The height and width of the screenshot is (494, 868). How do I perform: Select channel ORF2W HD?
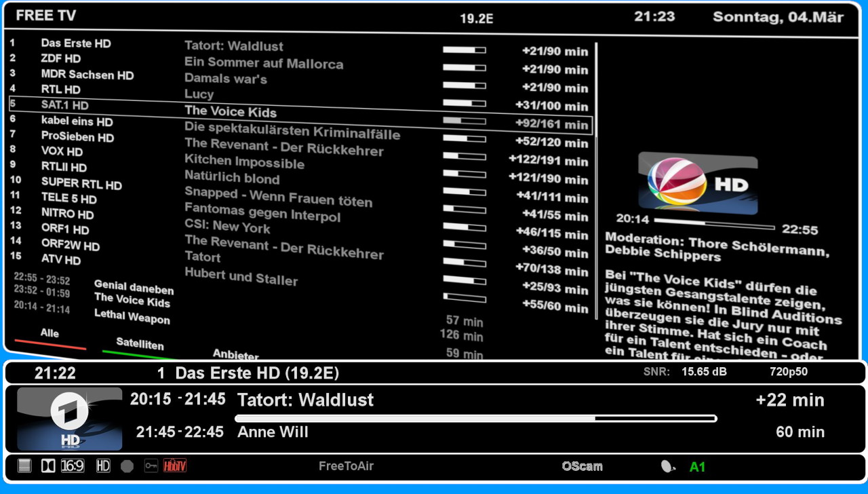click(x=71, y=245)
